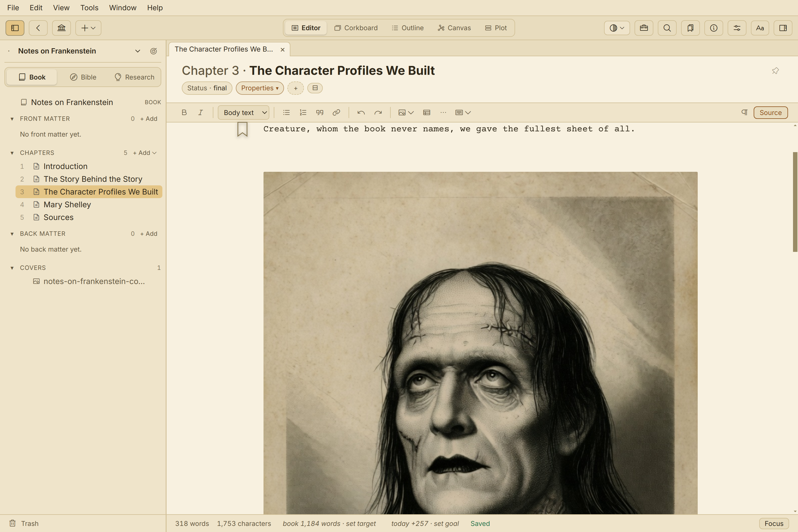Collapse the CHAPTERS section
The width and height of the screenshot is (798, 532).
(x=12, y=153)
